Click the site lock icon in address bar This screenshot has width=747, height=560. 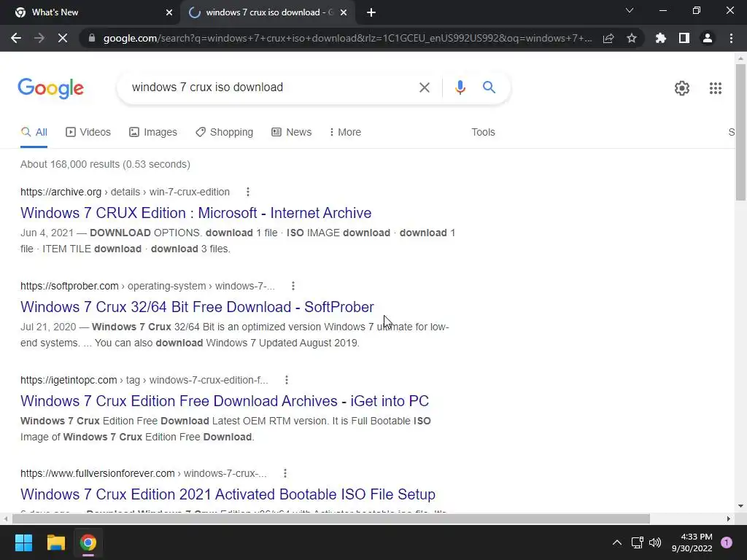(92, 38)
